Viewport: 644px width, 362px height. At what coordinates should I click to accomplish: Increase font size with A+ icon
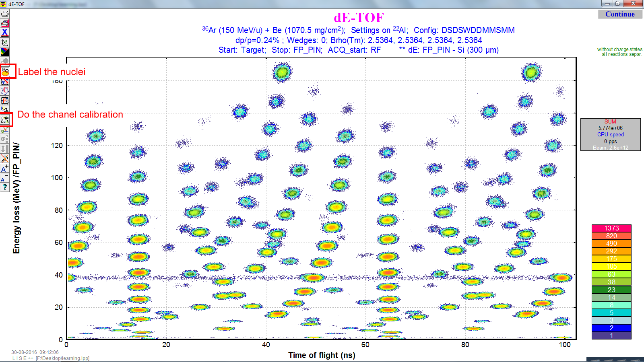[5, 169]
